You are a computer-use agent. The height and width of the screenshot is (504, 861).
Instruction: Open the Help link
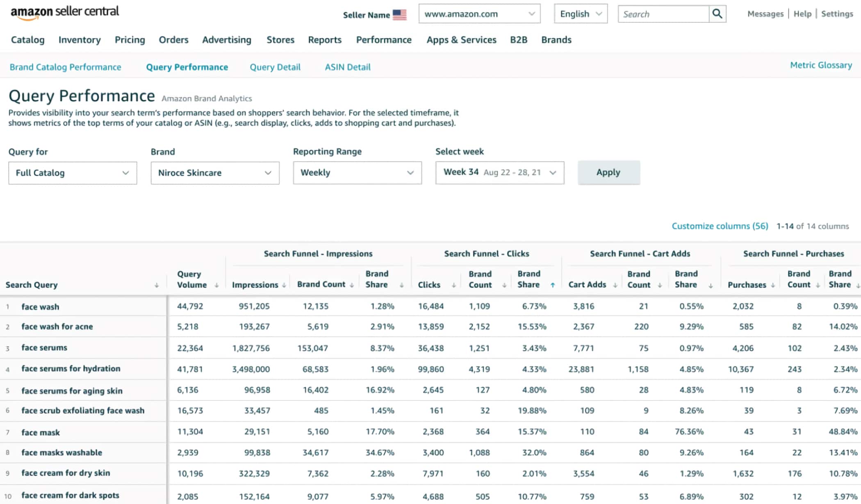click(x=802, y=14)
